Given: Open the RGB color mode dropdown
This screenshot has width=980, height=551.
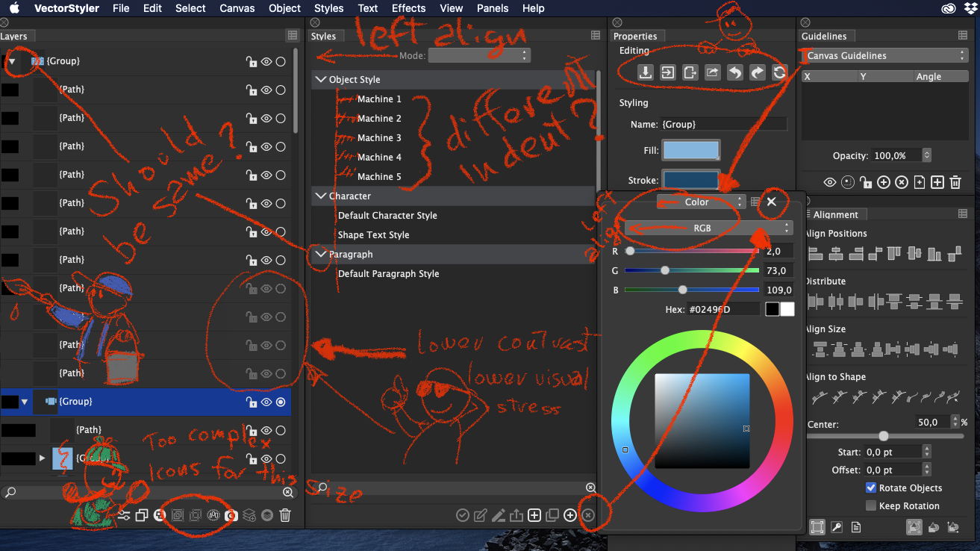Looking at the screenshot, I should click(x=708, y=228).
